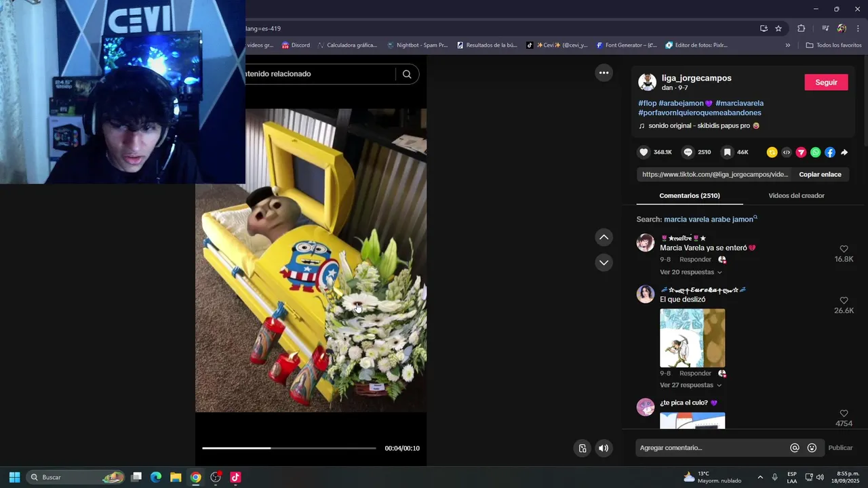Click the search magnifier icon
The width and height of the screenshot is (868, 488).
[407, 75]
